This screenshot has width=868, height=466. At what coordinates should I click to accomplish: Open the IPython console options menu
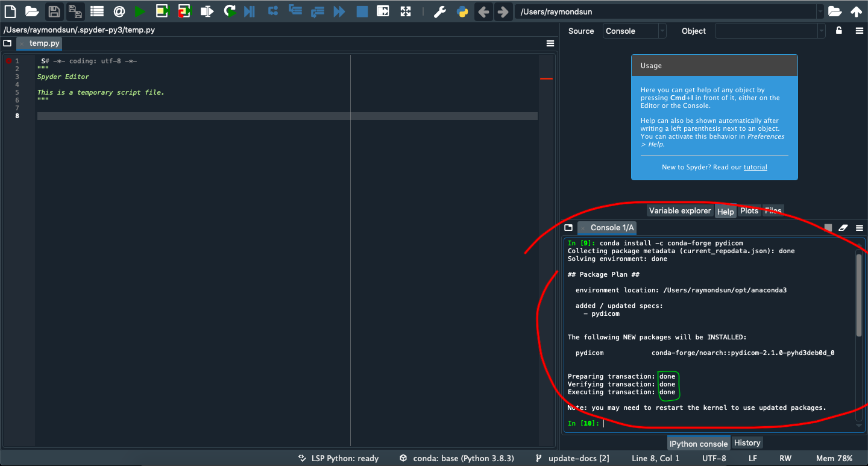[x=860, y=228]
